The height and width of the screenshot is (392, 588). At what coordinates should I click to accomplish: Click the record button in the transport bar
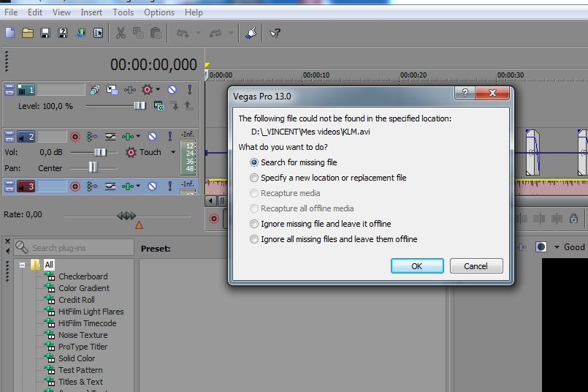[x=214, y=219]
